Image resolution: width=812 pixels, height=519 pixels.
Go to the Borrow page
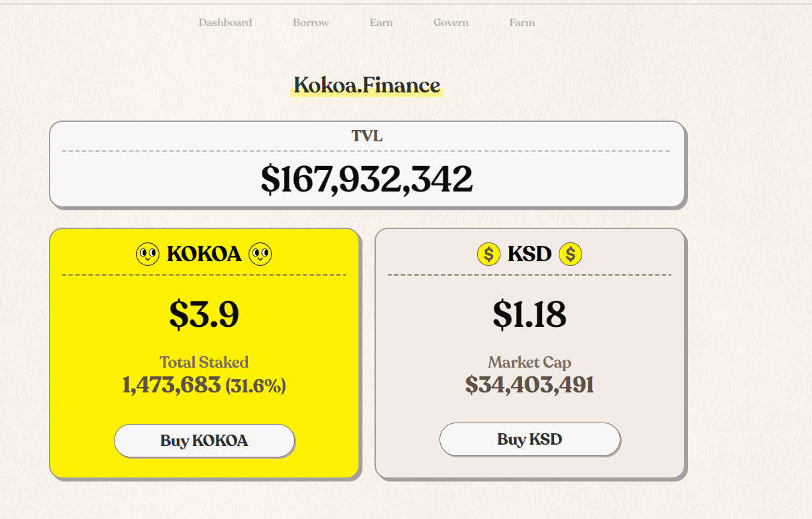point(311,23)
